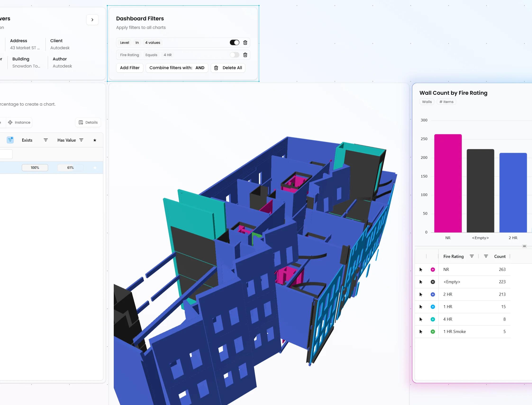Delete the Fire Rating filter with trash icon
Viewport: 532px width, 405px height.
245,55
